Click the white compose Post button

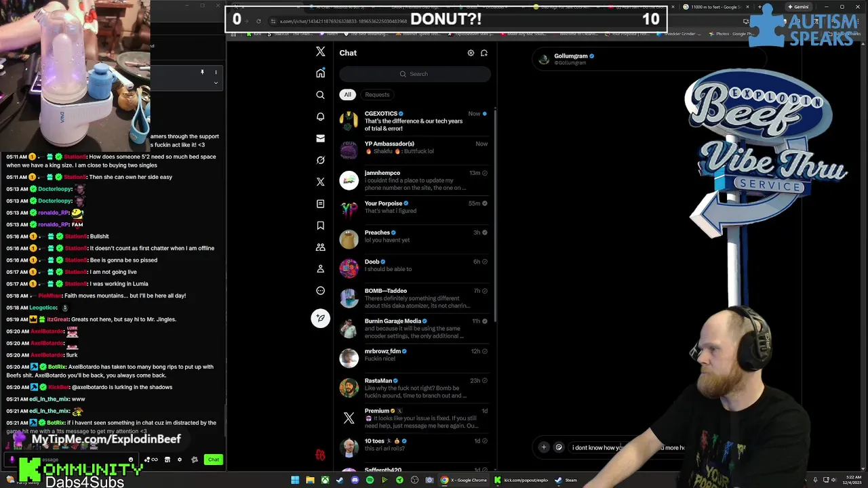(x=321, y=318)
